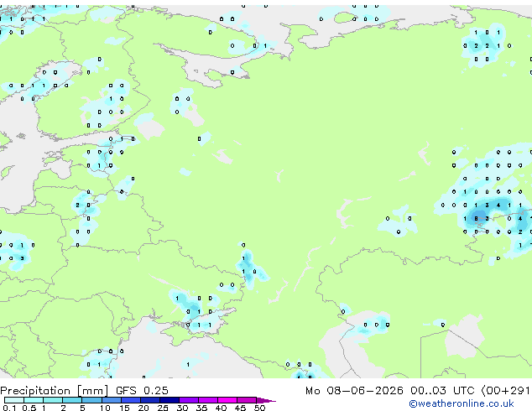Viewport: 532px width, 411px height.
Task: Click the 15–20 mm legend swatch
Action: click(x=131, y=400)
